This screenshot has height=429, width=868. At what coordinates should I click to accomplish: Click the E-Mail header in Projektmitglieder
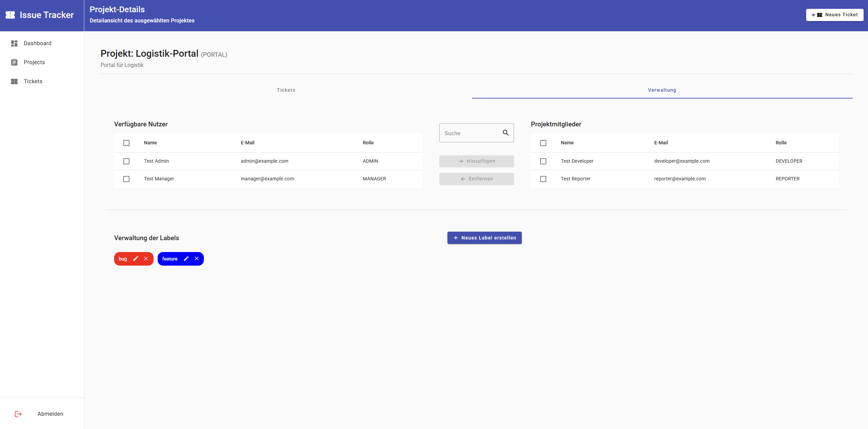[661, 143]
